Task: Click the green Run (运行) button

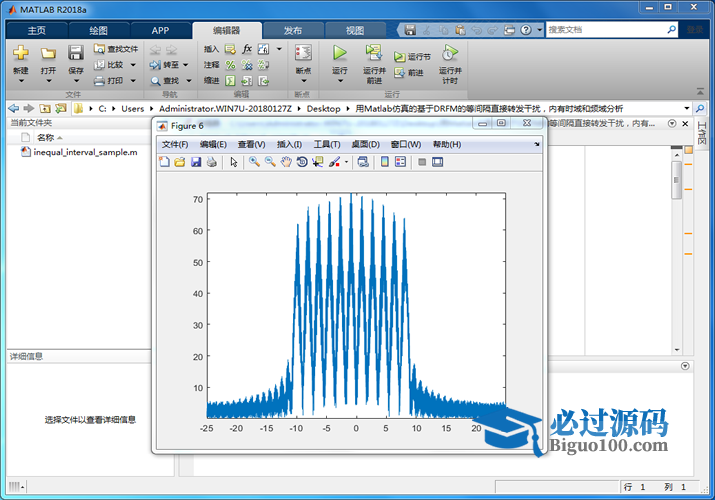Action: (x=339, y=56)
